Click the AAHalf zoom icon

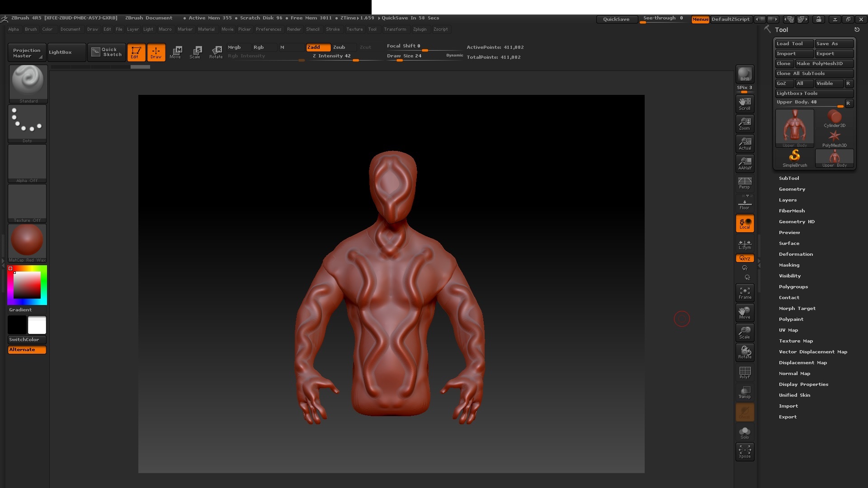(745, 163)
